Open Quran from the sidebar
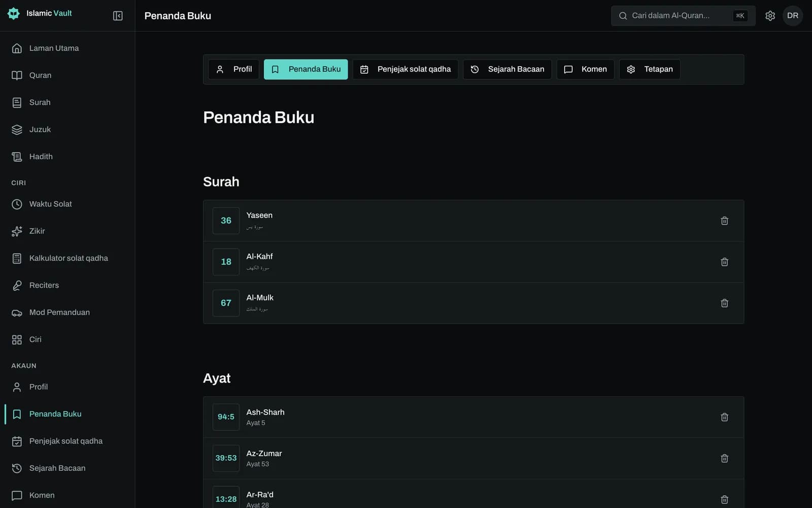812x508 pixels. [67, 75]
